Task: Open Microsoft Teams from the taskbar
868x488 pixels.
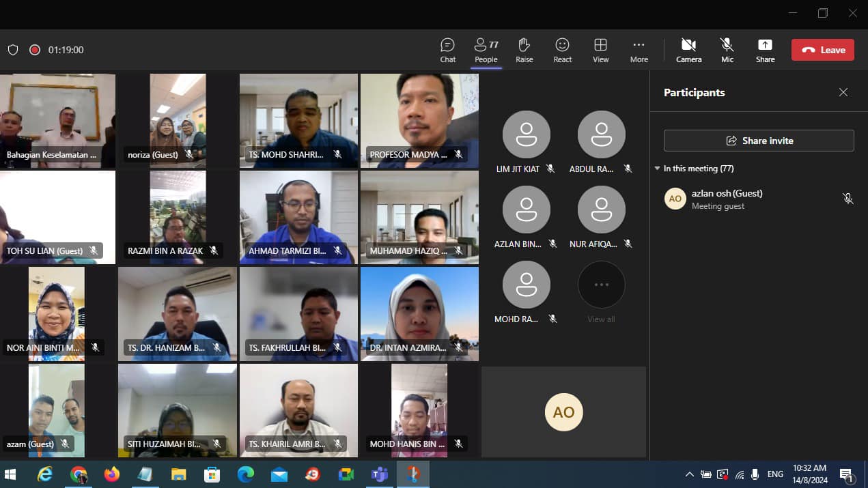Action: 379,474
